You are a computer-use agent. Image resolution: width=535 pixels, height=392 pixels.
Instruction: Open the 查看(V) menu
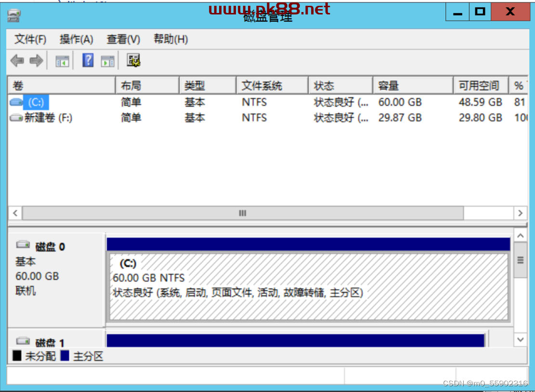pos(123,39)
